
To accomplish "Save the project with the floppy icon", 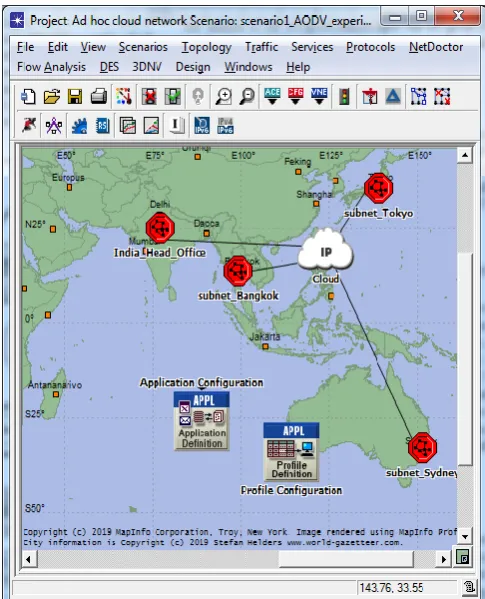I will point(75,97).
